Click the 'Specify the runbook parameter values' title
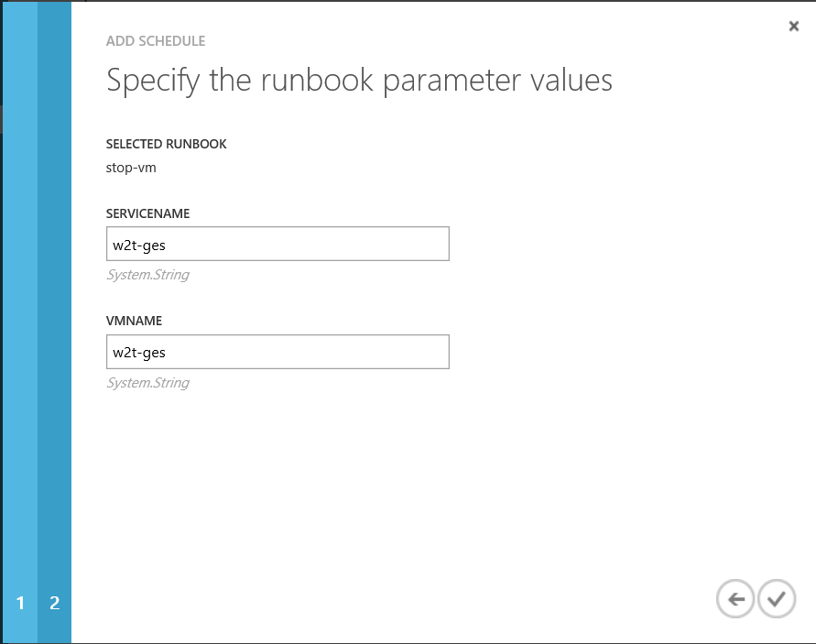Viewport: 816px width, 644px height. (x=359, y=81)
